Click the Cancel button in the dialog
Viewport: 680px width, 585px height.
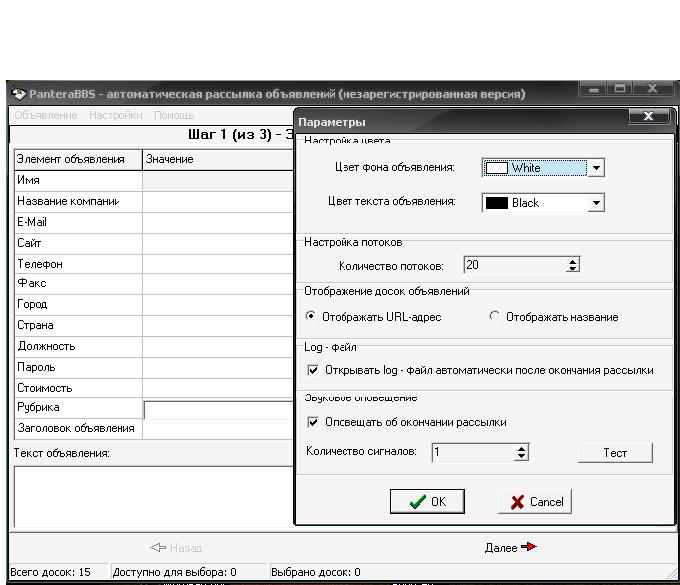pos(535,501)
